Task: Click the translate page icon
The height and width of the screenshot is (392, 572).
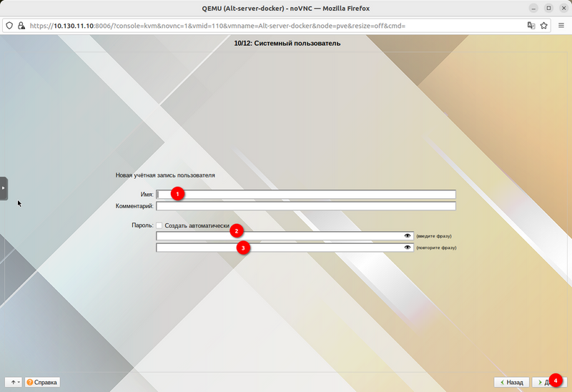Action: tap(531, 25)
